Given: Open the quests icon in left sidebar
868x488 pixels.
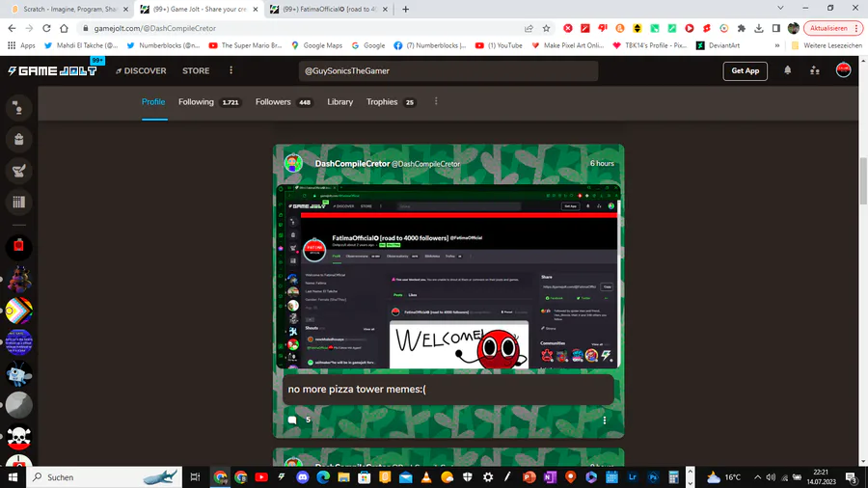Looking at the screenshot, I should click(x=19, y=171).
